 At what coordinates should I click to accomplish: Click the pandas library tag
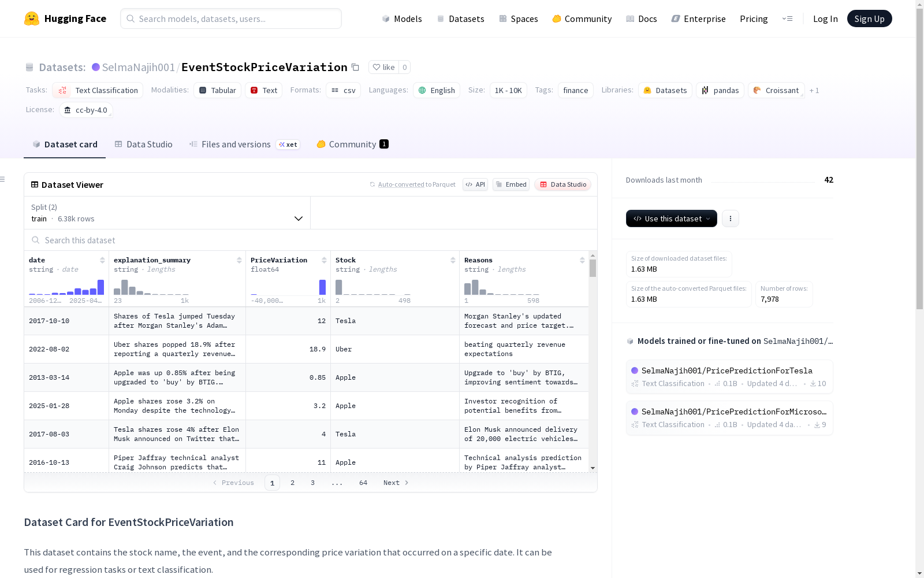coord(720,90)
